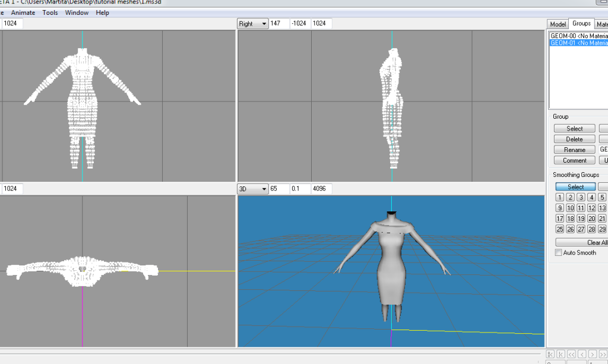This screenshot has height=364, width=608.
Task: Step back one frame with single left arrow
Action: [x=581, y=354]
